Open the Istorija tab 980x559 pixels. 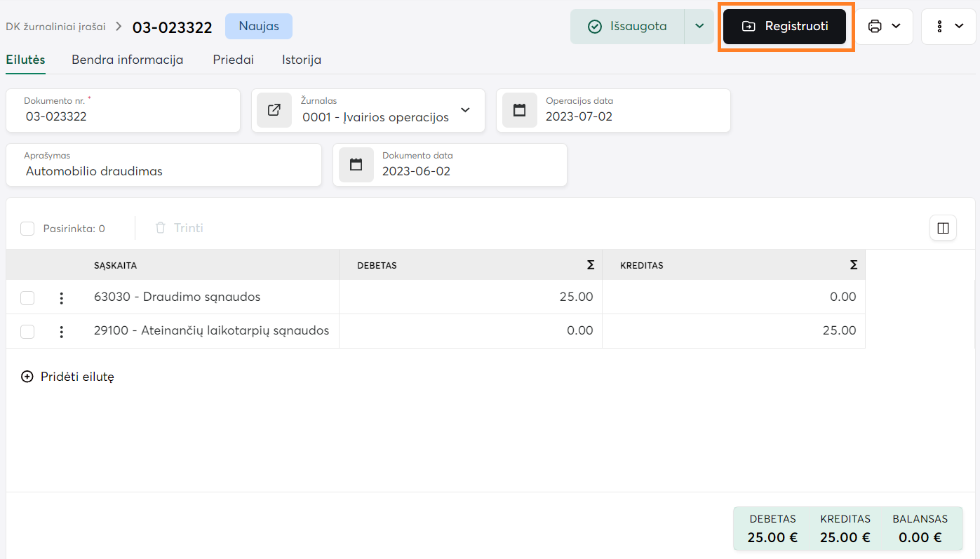click(x=302, y=60)
